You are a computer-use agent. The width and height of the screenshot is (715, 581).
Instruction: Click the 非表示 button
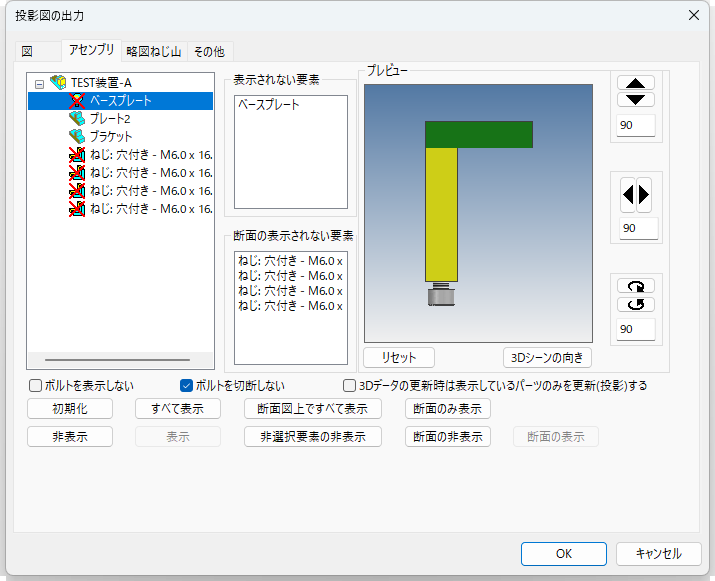70,437
